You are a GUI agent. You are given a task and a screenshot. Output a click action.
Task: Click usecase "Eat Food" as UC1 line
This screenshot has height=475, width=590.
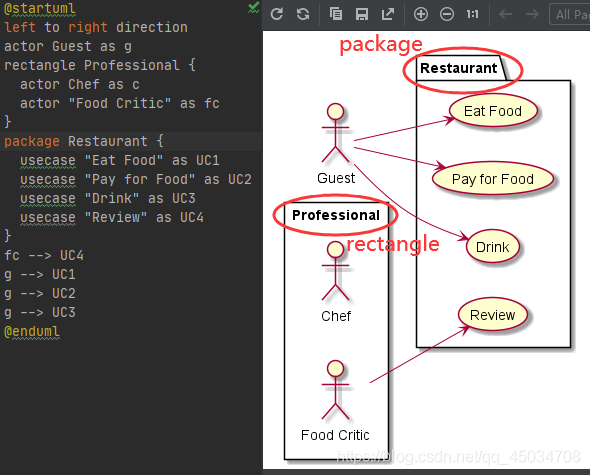click(120, 160)
